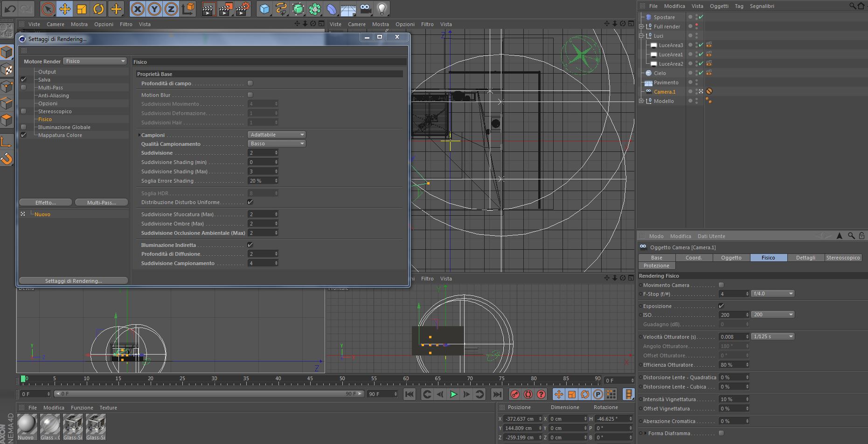Switch to the Dettagli camera tab
868x444 pixels.
pos(806,258)
